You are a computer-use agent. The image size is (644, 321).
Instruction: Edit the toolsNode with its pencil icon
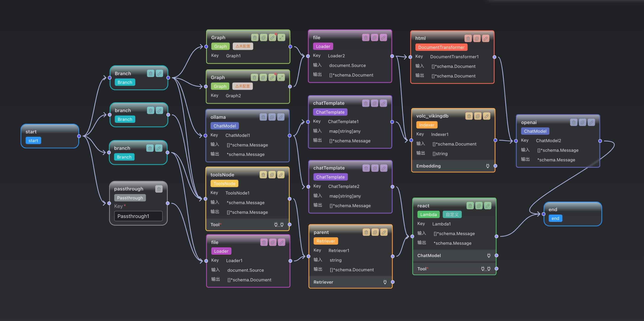281,175
